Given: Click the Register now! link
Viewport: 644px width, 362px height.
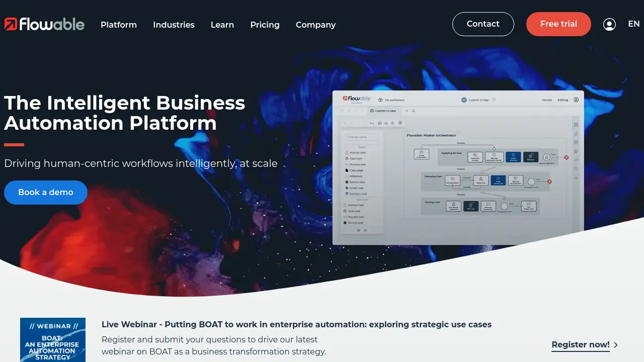Looking at the screenshot, I should (581, 344).
